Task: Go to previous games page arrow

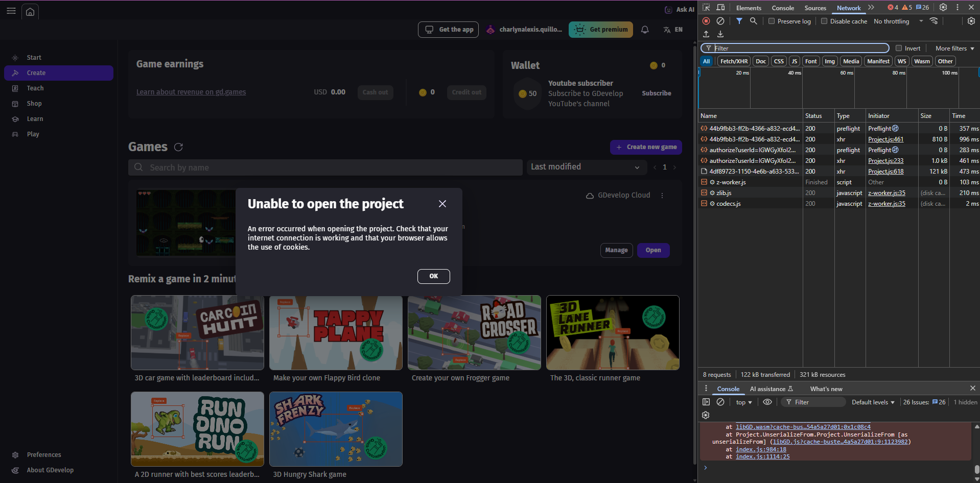Action: [x=655, y=167]
